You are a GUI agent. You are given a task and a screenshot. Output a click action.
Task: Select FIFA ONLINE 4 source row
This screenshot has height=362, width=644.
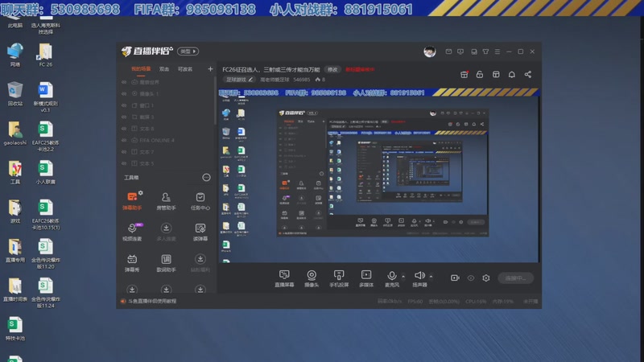coord(166,140)
